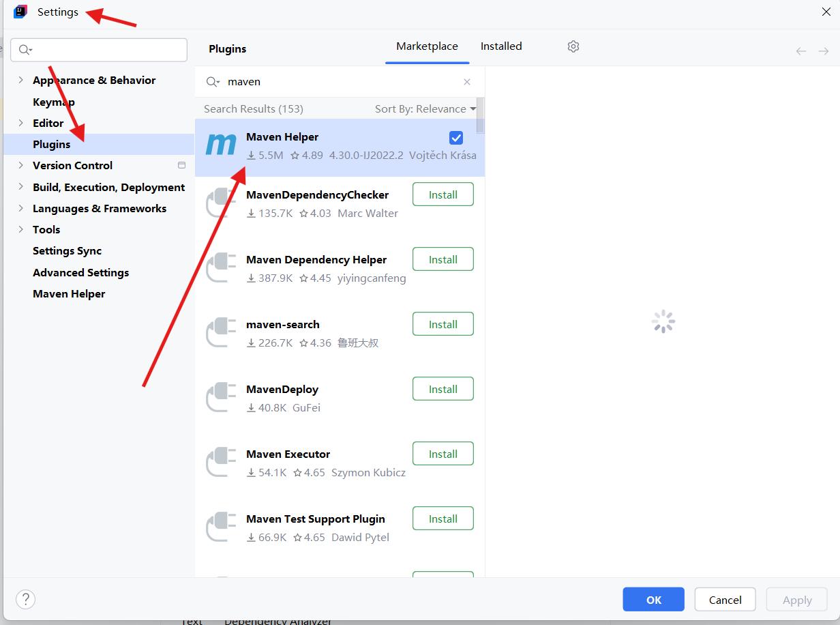The image size is (840, 625).
Task: Select Keymap in settings tree
Action: coord(54,102)
